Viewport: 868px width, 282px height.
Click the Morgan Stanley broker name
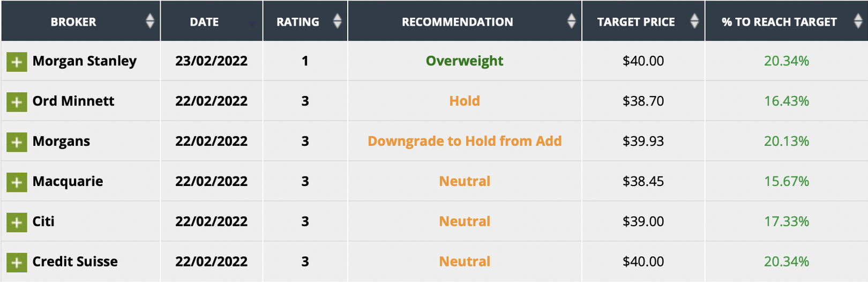84,61
